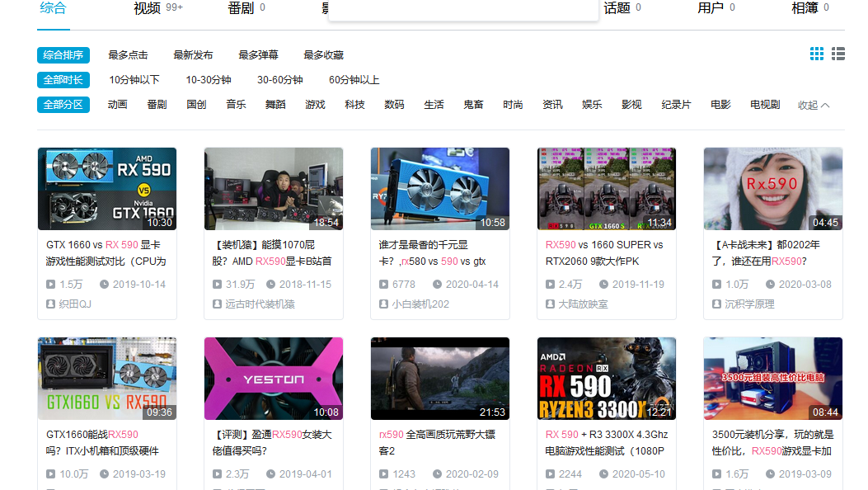Visit uploader 小白装机202 profile
This screenshot has height=490, width=868.
tap(420, 304)
